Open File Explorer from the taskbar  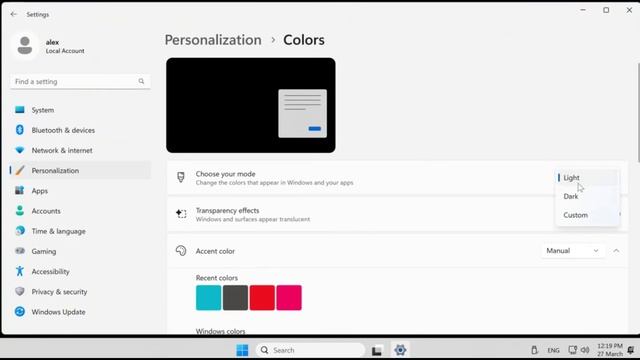pyautogui.click(x=376, y=350)
